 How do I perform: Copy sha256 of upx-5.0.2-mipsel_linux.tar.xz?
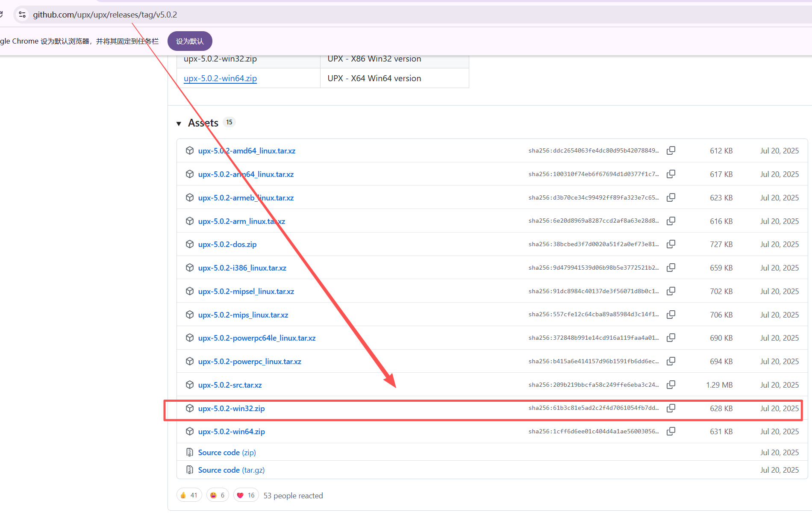pos(671,291)
